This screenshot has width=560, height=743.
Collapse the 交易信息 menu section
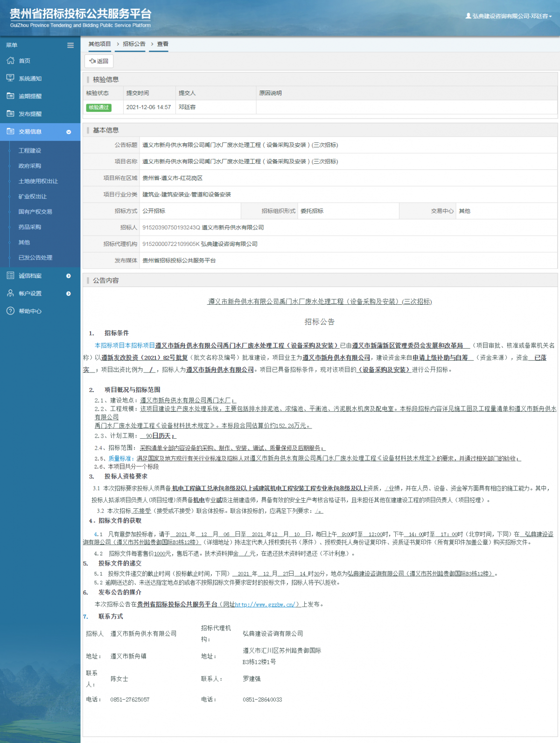69,132
